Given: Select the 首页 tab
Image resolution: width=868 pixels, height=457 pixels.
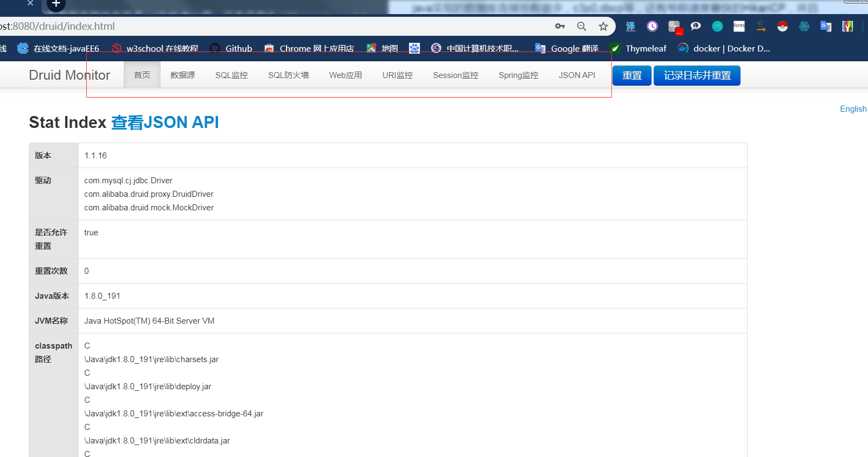Looking at the screenshot, I should (x=142, y=75).
